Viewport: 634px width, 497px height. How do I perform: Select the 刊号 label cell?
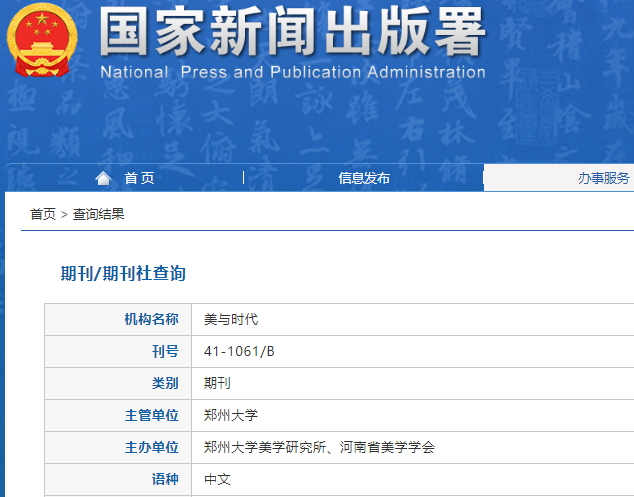pos(118,351)
